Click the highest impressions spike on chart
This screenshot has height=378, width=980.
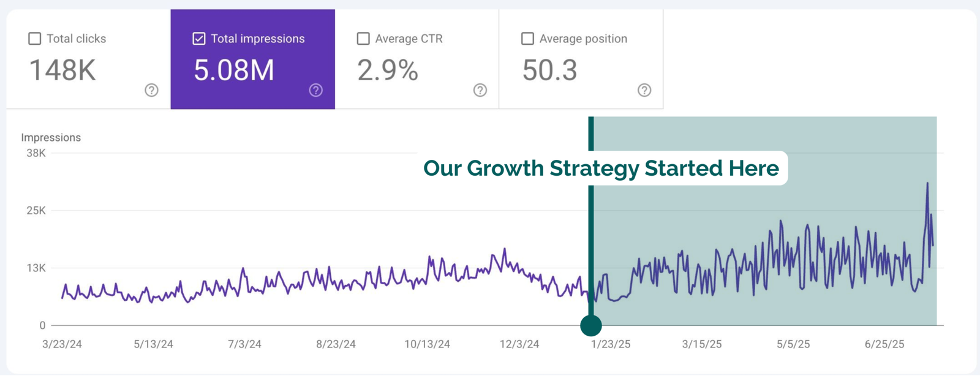(927, 183)
